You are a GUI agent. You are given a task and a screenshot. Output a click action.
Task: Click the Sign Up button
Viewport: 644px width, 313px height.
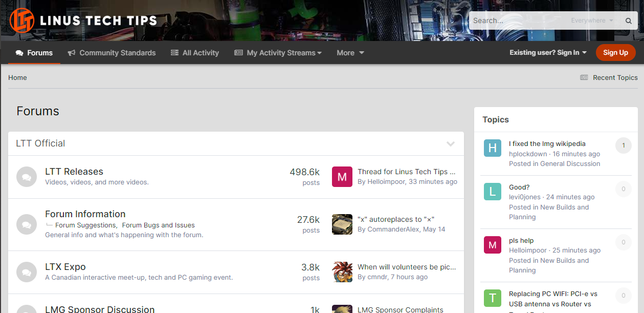[616, 53]
